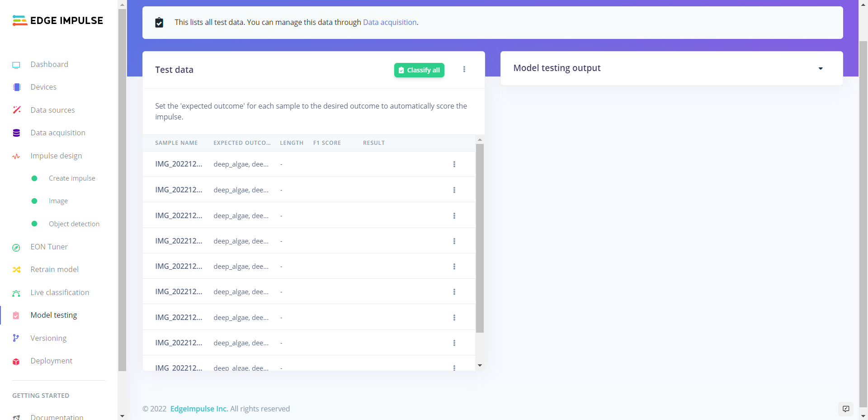The image size is (868, 420).
Task: Click the table's scroll-down arrow
Action: [x=480, y=366]
